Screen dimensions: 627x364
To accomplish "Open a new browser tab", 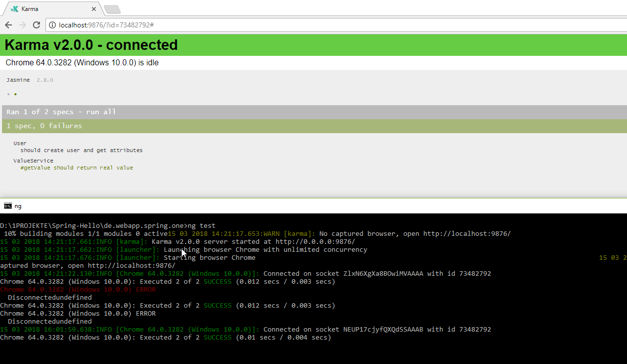I will coord(111,9).
